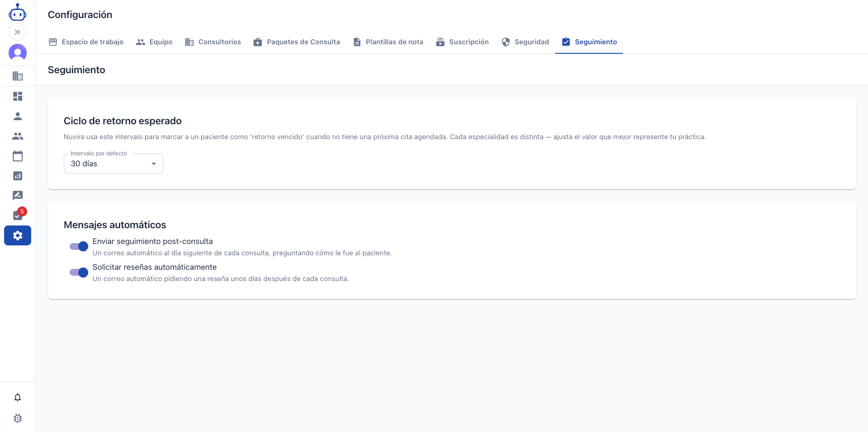Switch to Espacio de trabajo tab
The height and width of the screenshot is (432, 868).
coord(86,42)
